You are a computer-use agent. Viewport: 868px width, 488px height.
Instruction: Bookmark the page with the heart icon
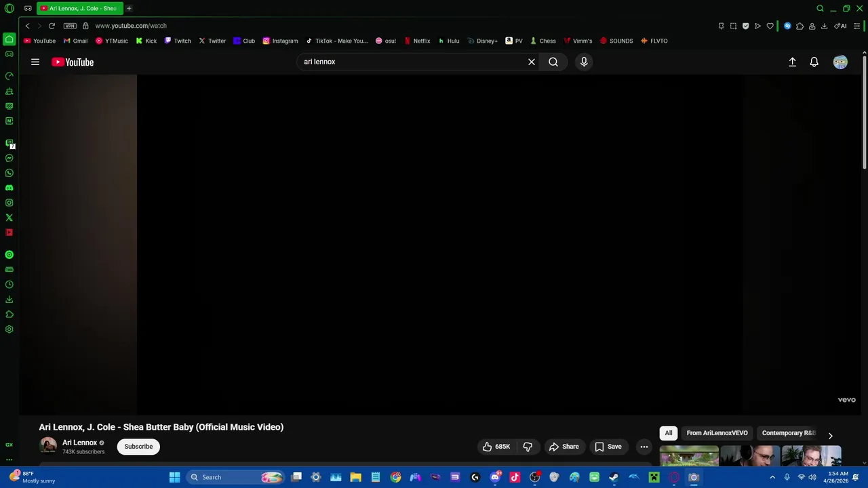(770, 26)
